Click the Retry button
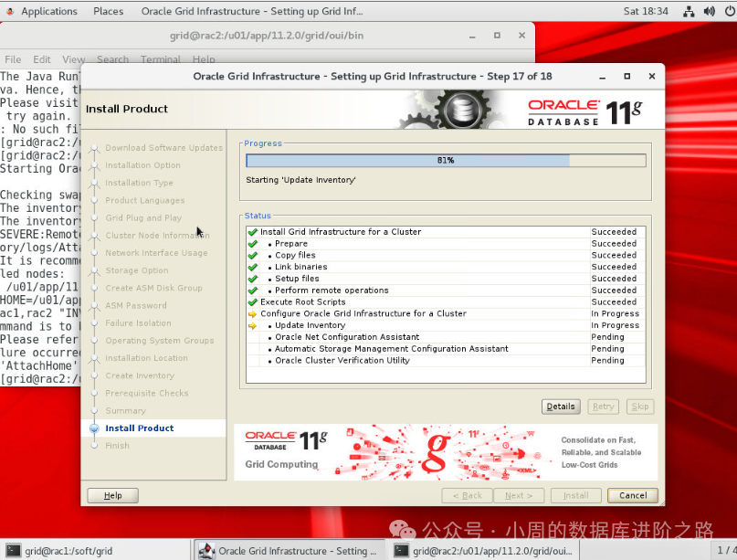 pos(603,407)
